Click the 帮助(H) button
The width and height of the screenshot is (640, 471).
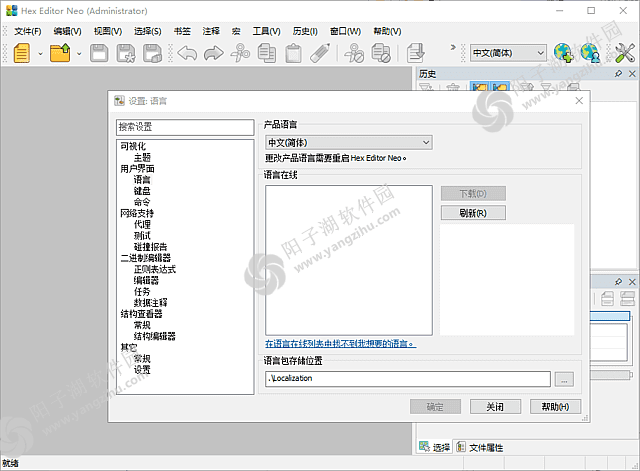[555, 407]
